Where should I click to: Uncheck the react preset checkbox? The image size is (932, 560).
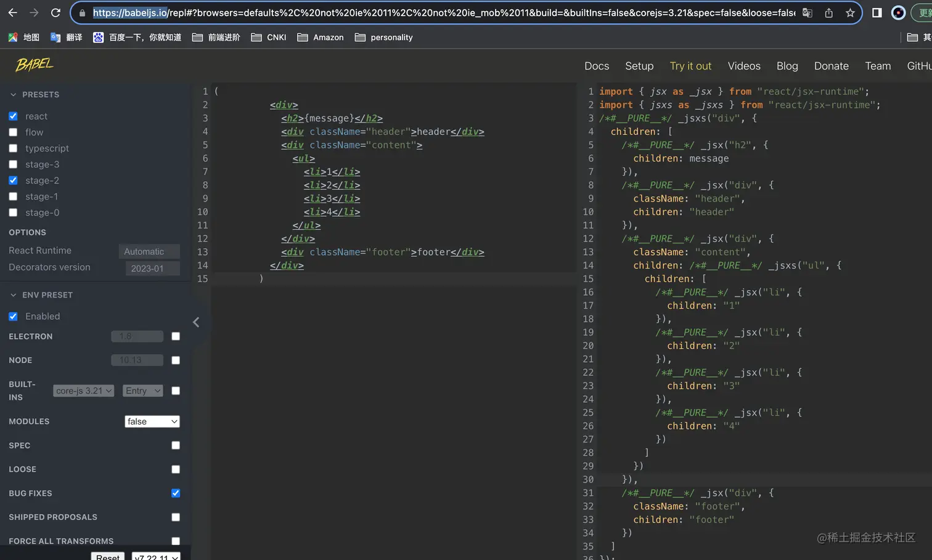point(13,116)
